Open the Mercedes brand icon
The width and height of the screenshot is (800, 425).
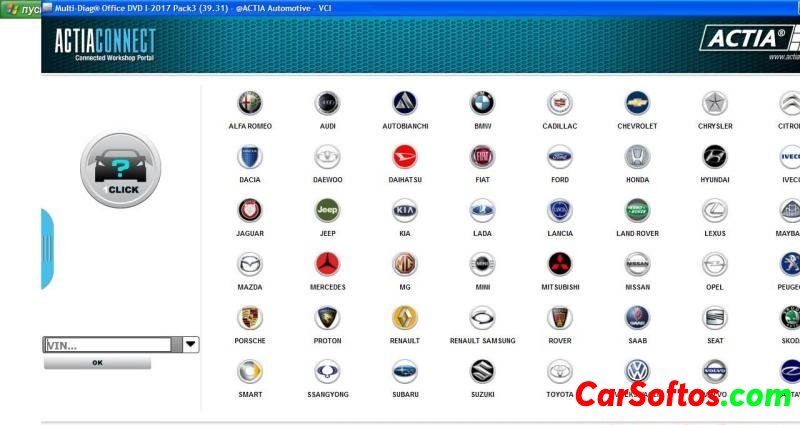327,264
